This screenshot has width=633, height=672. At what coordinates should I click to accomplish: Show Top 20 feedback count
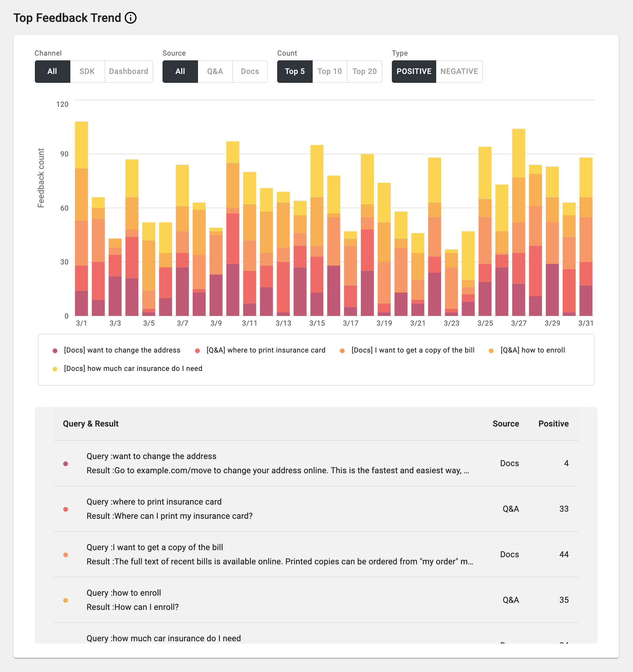[364, 71]
